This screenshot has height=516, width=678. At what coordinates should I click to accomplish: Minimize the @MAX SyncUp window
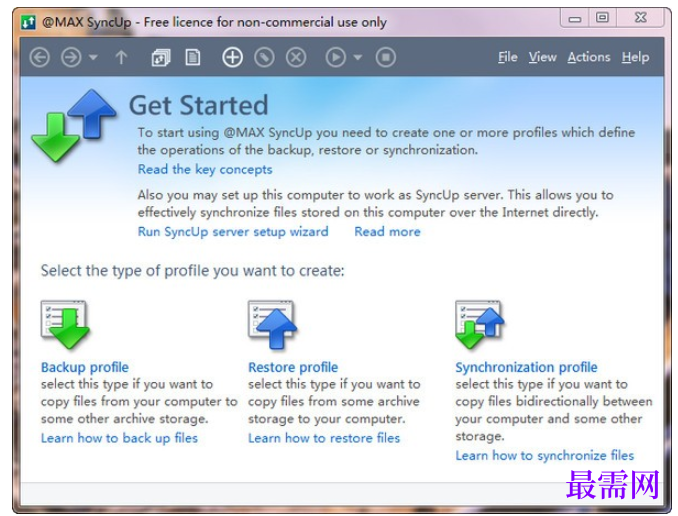575,19
